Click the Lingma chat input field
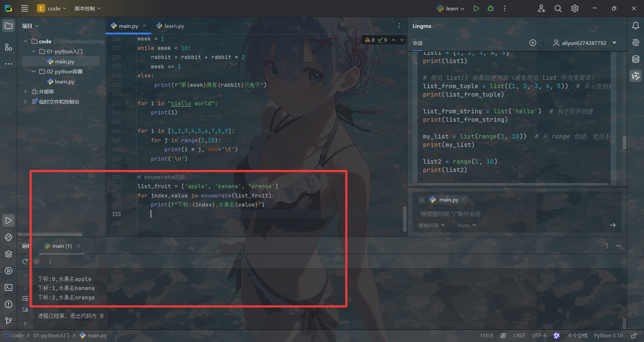The width and height of the screenshot is (644, 342). tap(517, 214)
